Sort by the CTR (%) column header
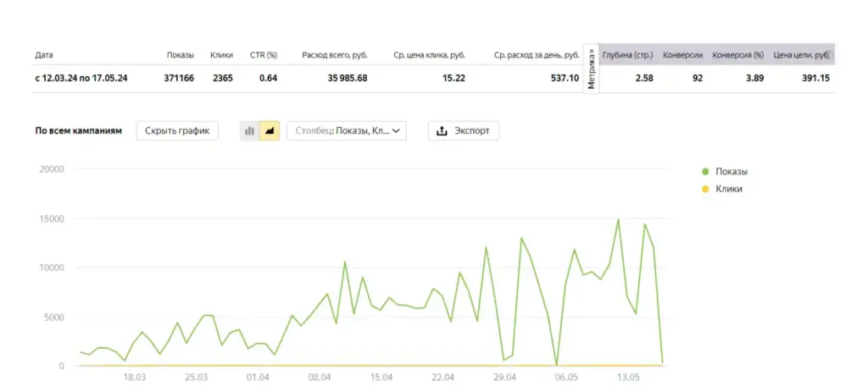This screenshot has height=392, width=868. pyautogui.click(x=264, y=55)
